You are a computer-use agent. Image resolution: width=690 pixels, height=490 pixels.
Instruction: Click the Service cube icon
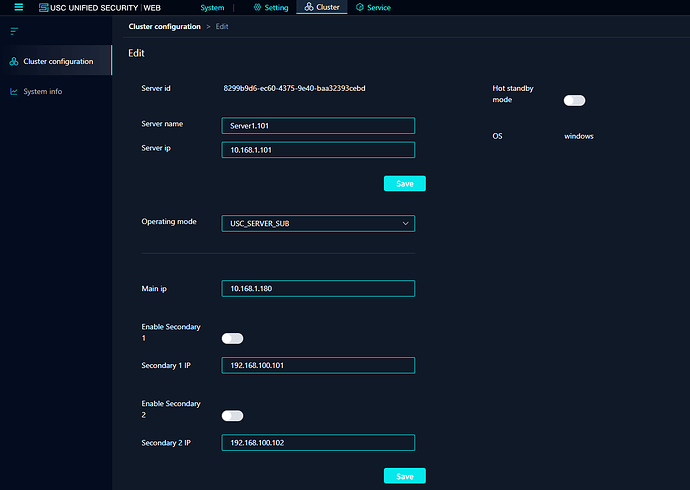point(360,7)
